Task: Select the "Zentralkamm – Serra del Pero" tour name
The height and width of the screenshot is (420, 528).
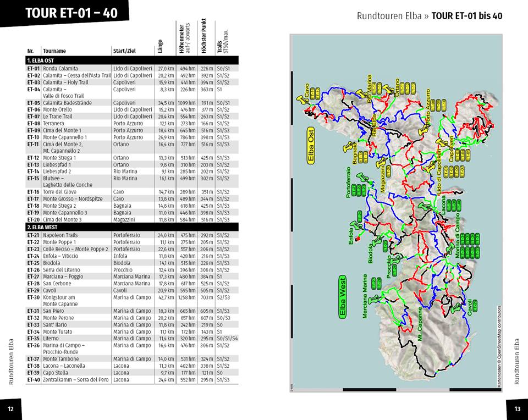Action: 76,380
